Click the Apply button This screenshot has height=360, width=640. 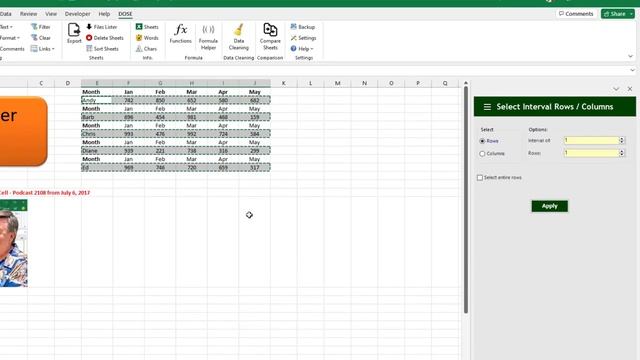[549, 206]
